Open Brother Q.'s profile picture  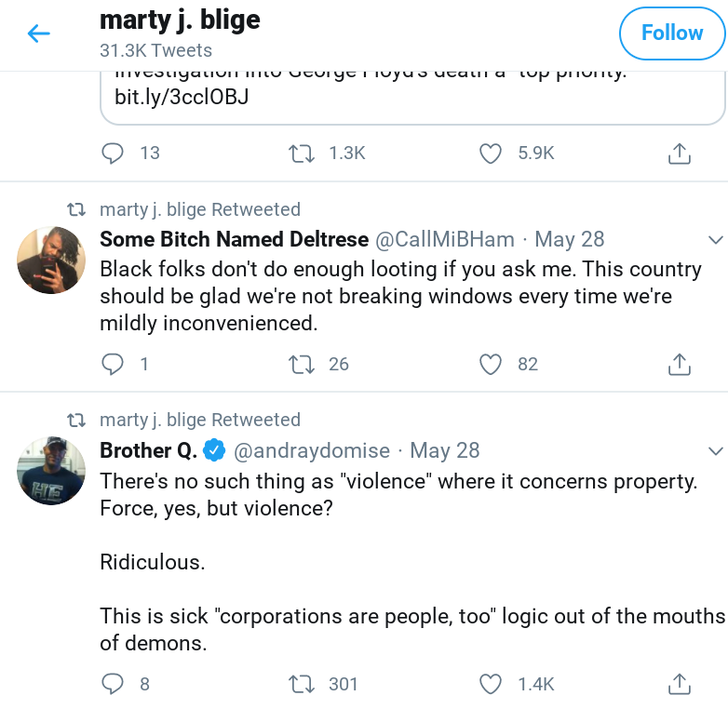(x=51, y=471)
